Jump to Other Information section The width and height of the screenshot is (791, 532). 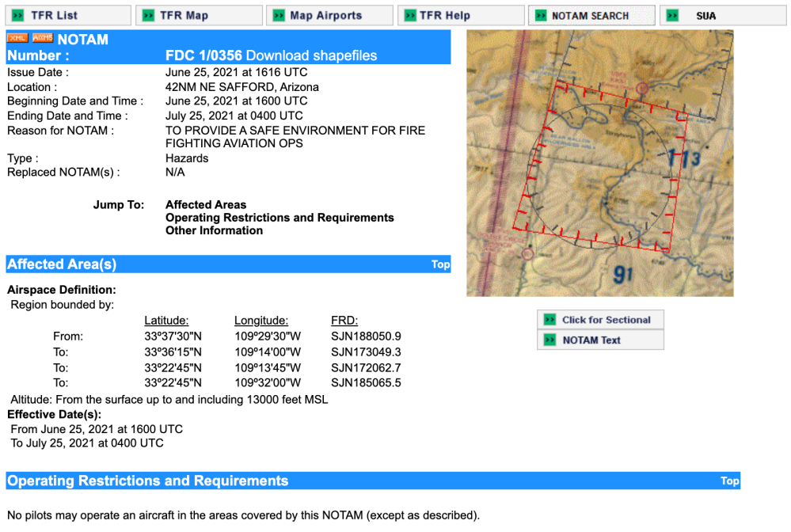click(214, 230)
